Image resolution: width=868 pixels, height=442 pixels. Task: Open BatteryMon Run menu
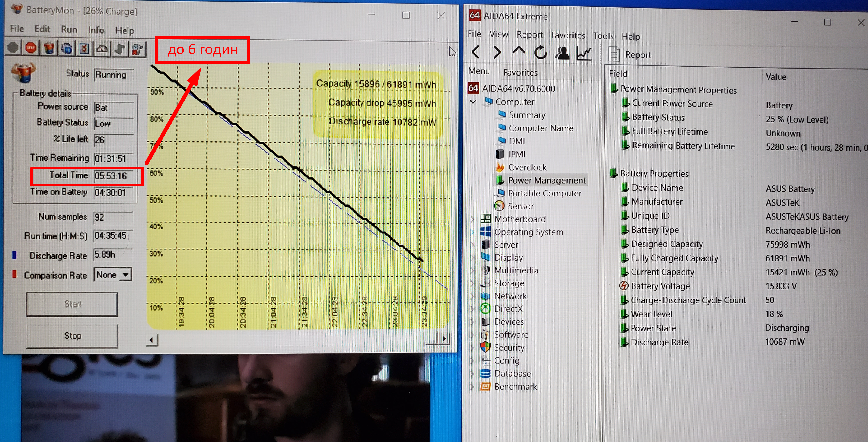pos(69,30)
